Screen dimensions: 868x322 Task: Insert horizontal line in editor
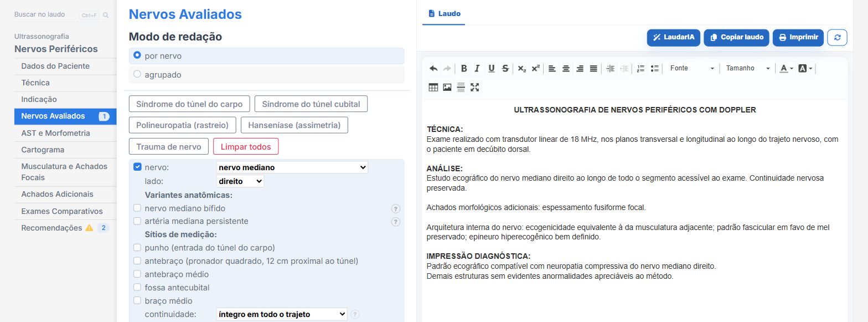click(x=461, y=87)
